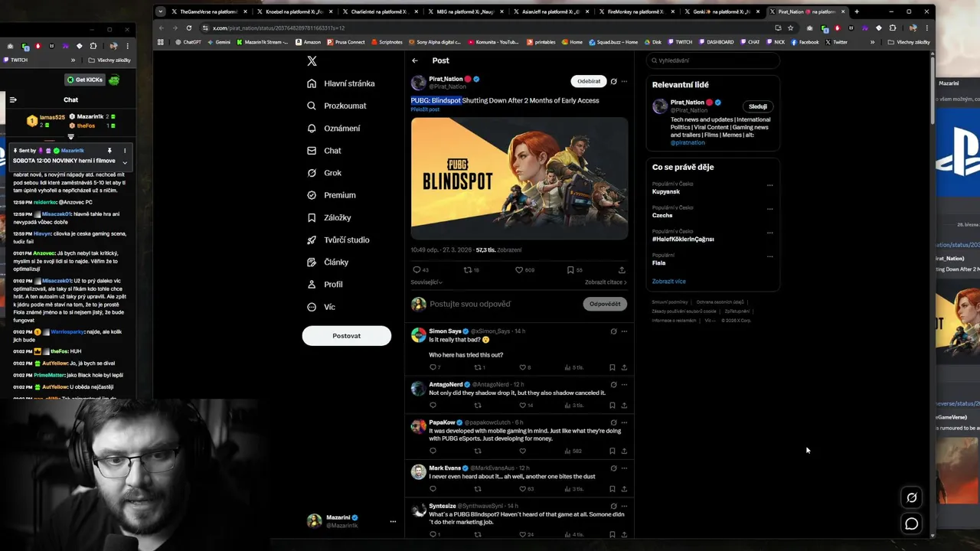Open the Prusa Connect bookmark
Image resolution: width=980 pixels, height=551 pixels.
click(x=348, y=42)
